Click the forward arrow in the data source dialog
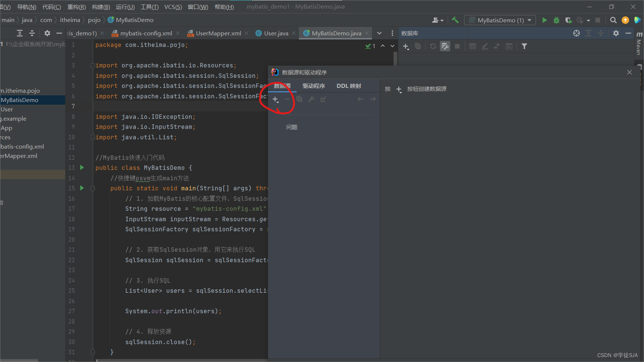 click(373, 99)
